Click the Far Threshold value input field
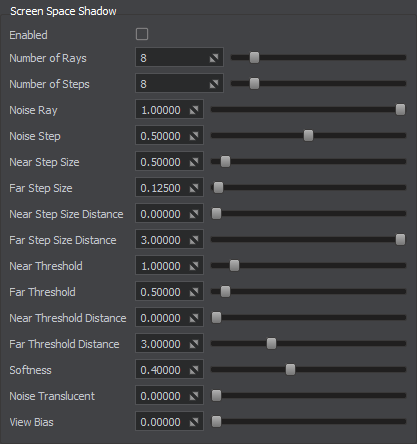 pos(169,292)
